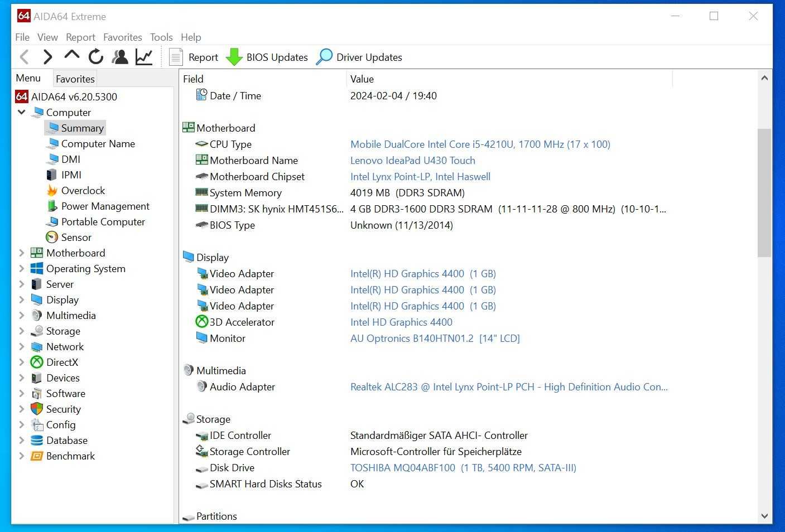This screenshot has height=532, width=785.
Task: Click the scrollbar up arrow
Action: tap(764, 78)
